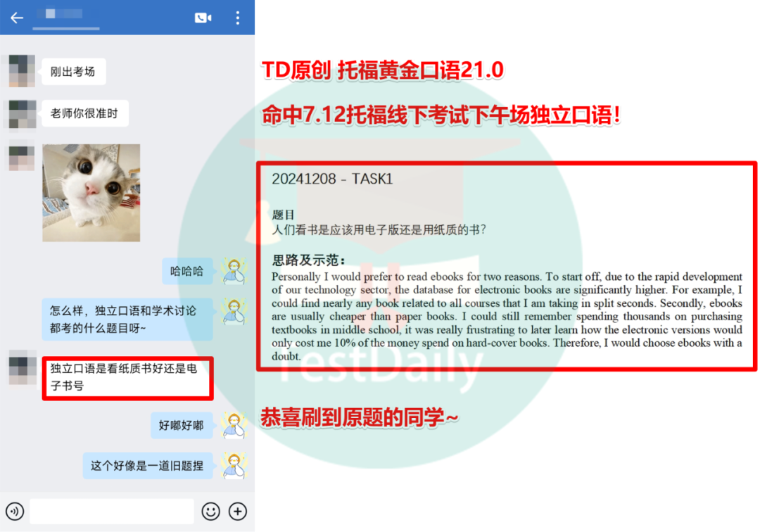
Task: Open the cat photo thumbnail
Action: pos(91,191)
